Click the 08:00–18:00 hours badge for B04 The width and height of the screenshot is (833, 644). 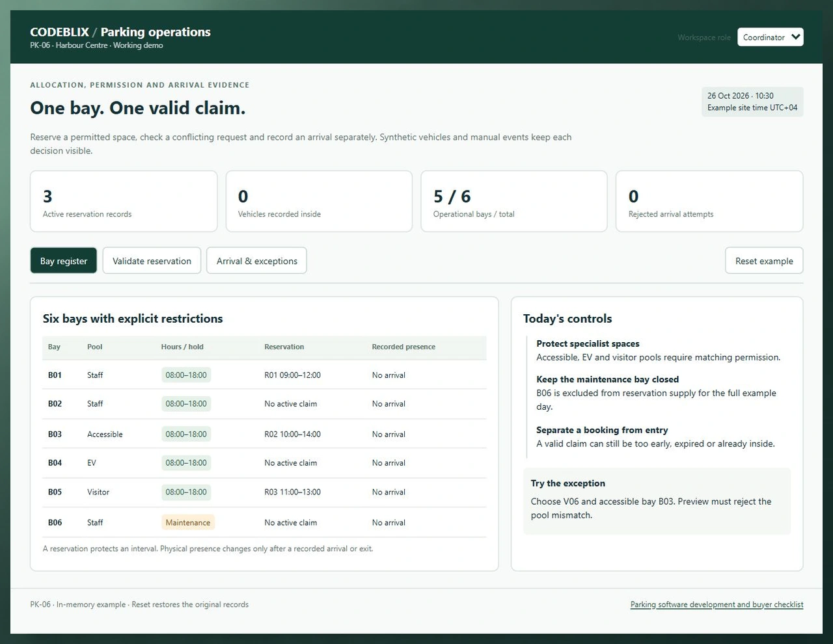point(186,463)
